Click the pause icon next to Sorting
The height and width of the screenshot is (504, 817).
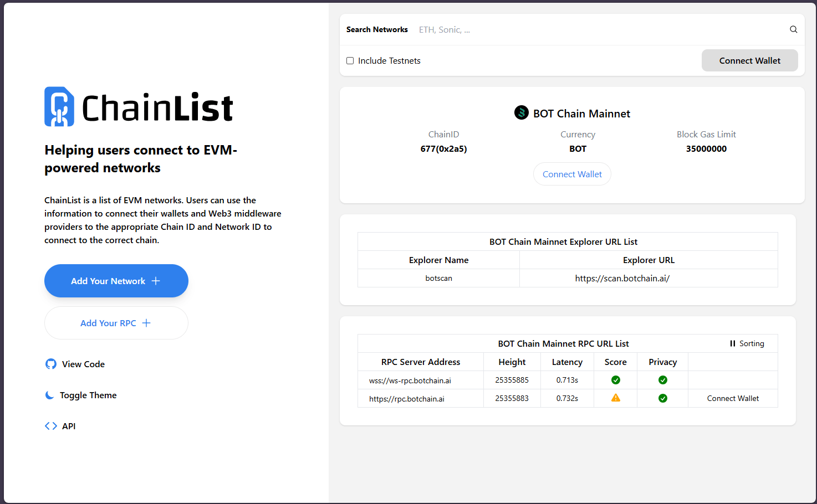click(732, 343)
